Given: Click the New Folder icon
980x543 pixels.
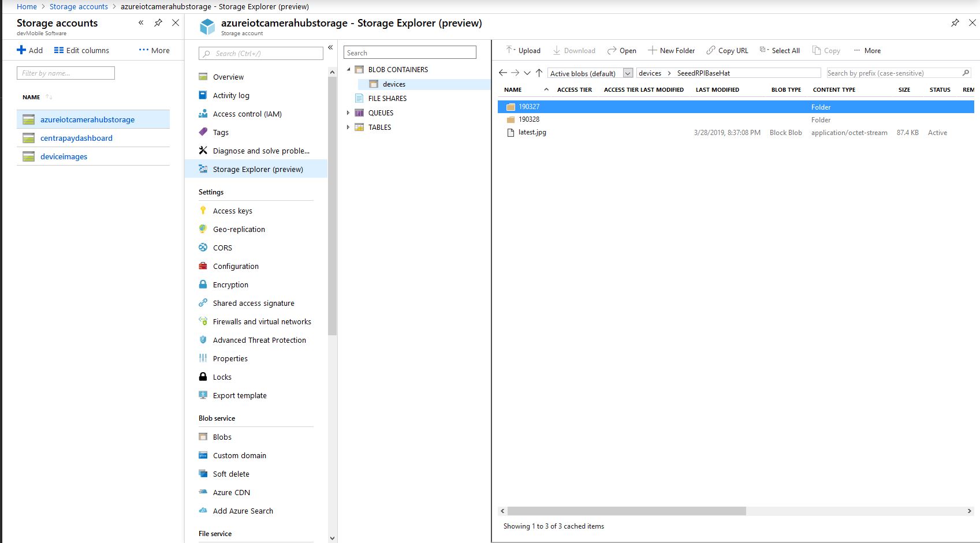Looking at the screenshot, I should pos(652,50).
